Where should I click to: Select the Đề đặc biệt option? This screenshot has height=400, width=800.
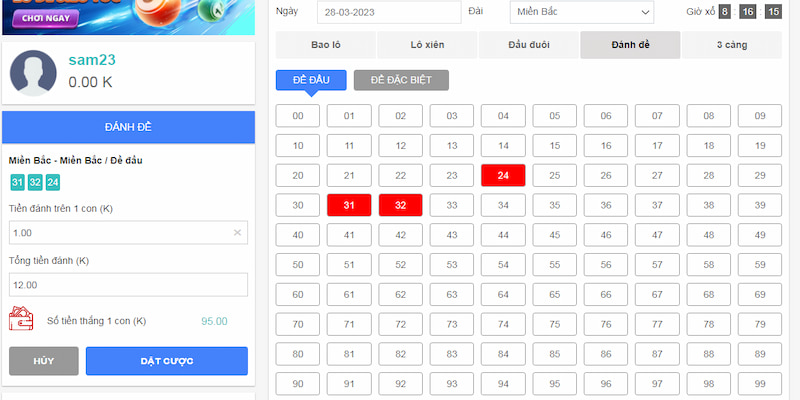401,80
